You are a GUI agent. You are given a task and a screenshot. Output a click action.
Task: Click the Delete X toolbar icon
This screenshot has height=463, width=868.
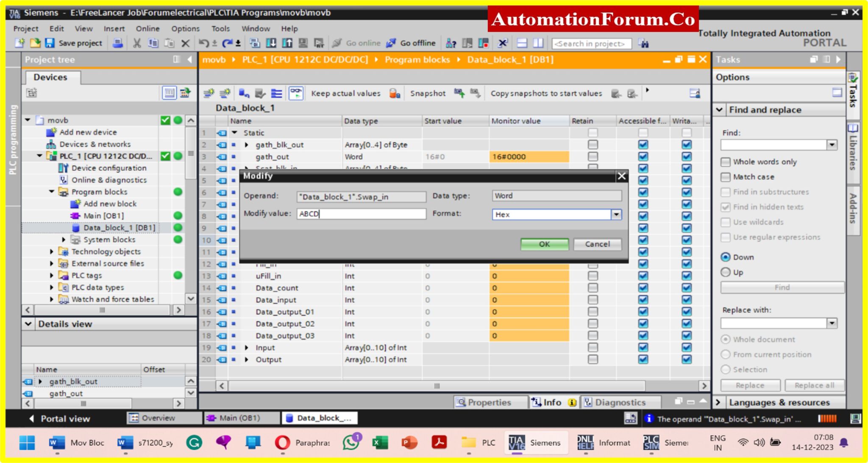click(185, 43)
